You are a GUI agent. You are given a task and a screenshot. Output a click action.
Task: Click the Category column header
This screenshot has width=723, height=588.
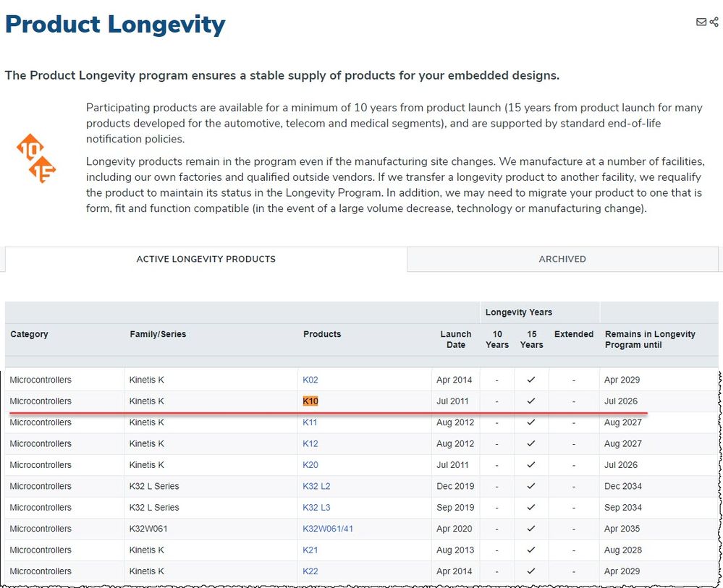[29, 334]
